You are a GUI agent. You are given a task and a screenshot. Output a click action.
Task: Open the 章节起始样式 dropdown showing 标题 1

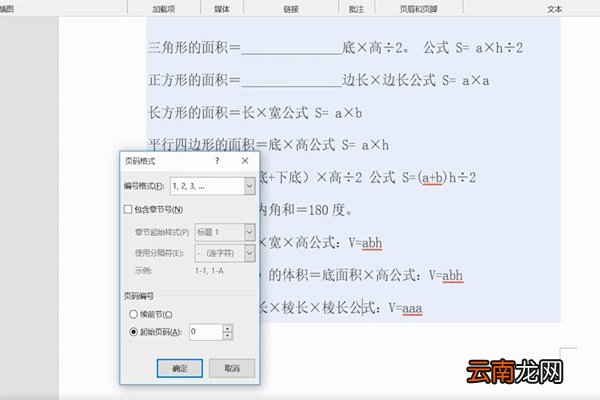pos(249,232)
